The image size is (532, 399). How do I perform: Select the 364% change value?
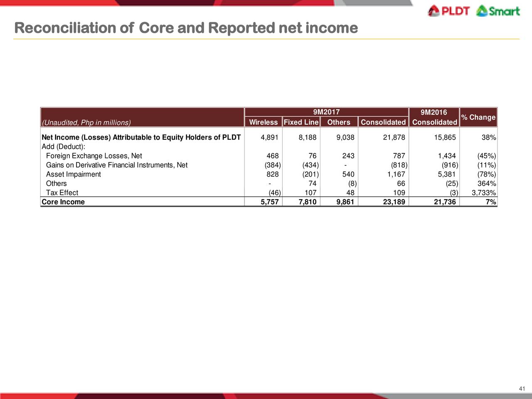pyautogui.click(x=487, y=183)
